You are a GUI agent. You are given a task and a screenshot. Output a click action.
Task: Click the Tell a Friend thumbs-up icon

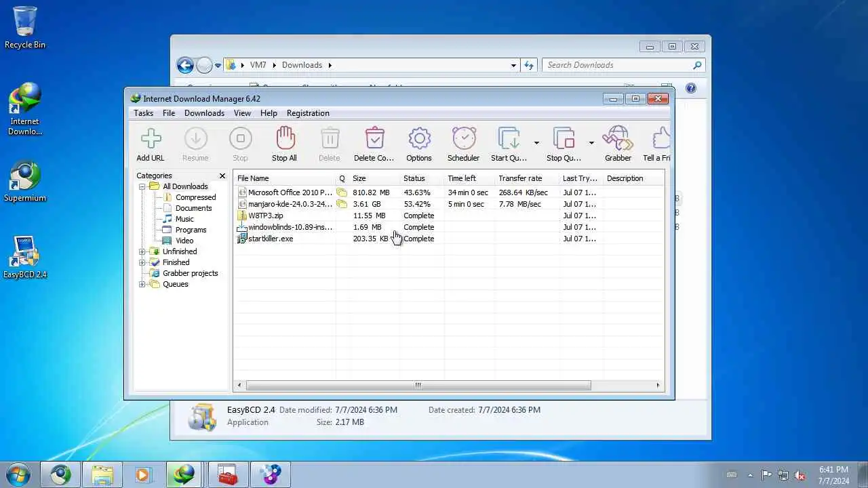click(661, 138)
